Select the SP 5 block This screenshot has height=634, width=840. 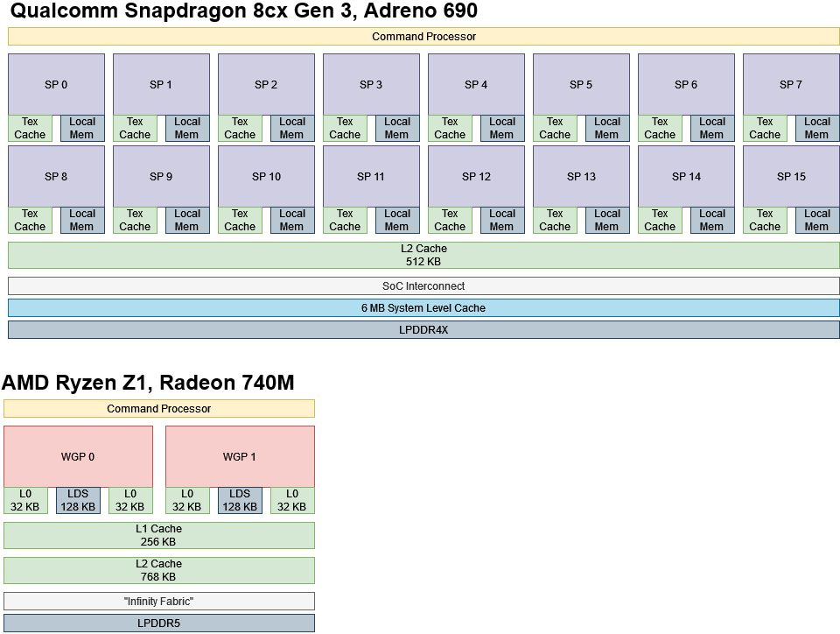tap(581, 84)
